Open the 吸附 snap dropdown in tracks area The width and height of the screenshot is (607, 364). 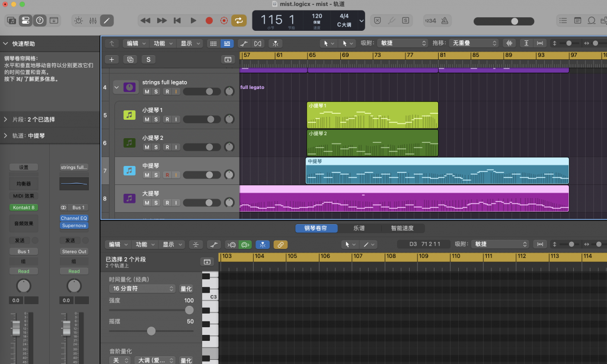(x=403, y=43)
